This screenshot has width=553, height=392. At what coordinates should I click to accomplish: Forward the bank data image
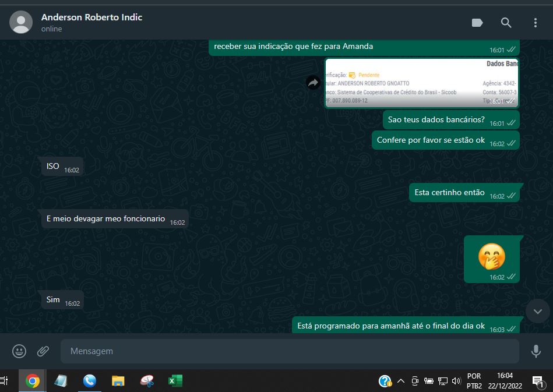pyautogui.click(x=314, y=83)
